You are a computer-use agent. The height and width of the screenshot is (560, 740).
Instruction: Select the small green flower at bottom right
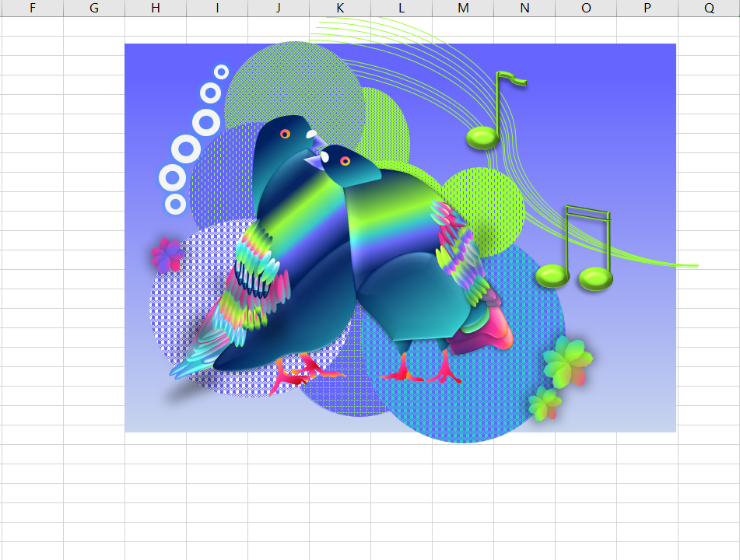[x=545, y=406]
